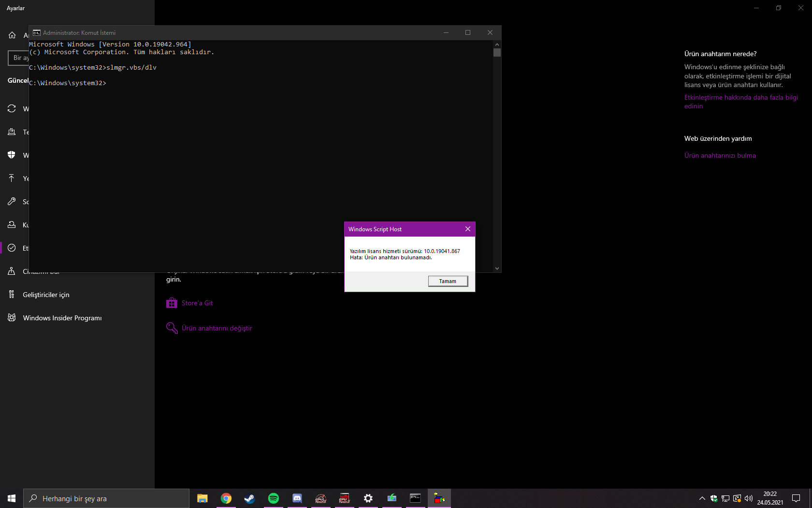Viewport: 812px width, 508px height.
Task: Click Tamam in the Windows Script Host dialog
Action: pyautogui.click(x=448, y=281)
